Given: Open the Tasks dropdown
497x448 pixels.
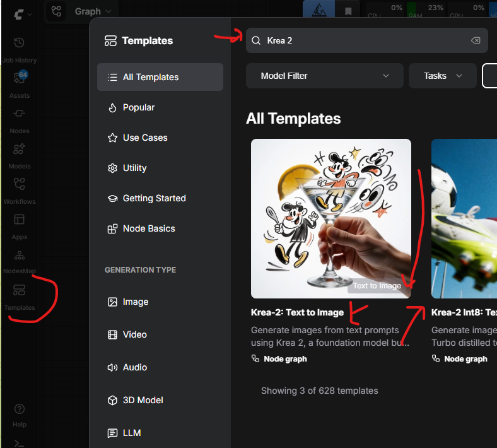Looking at the screenshot, I should [443, 76].
